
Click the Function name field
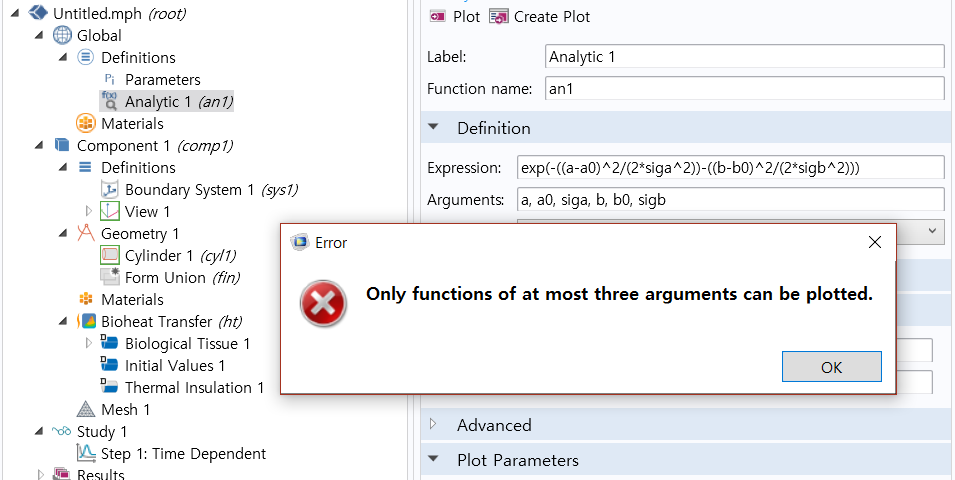(x=744, y=88)
